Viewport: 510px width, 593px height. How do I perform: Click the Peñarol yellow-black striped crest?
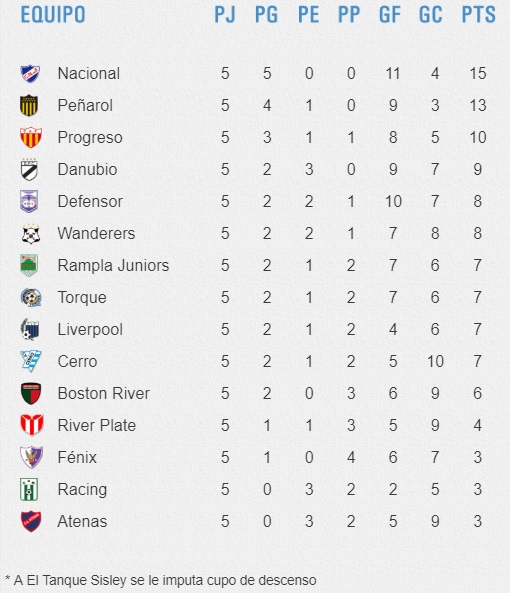tap(29, 105)
